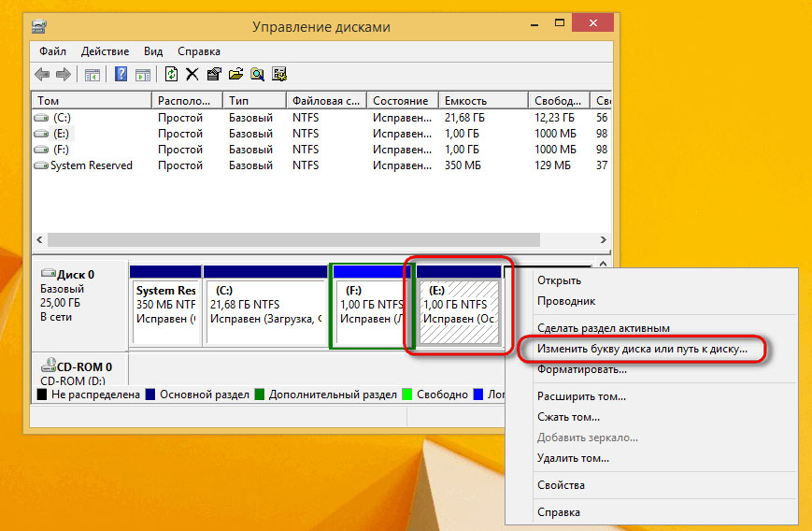This screenshot has height=531, width=812.
Task: Click the black X delete toolbar icon
Action: point(192,74)
